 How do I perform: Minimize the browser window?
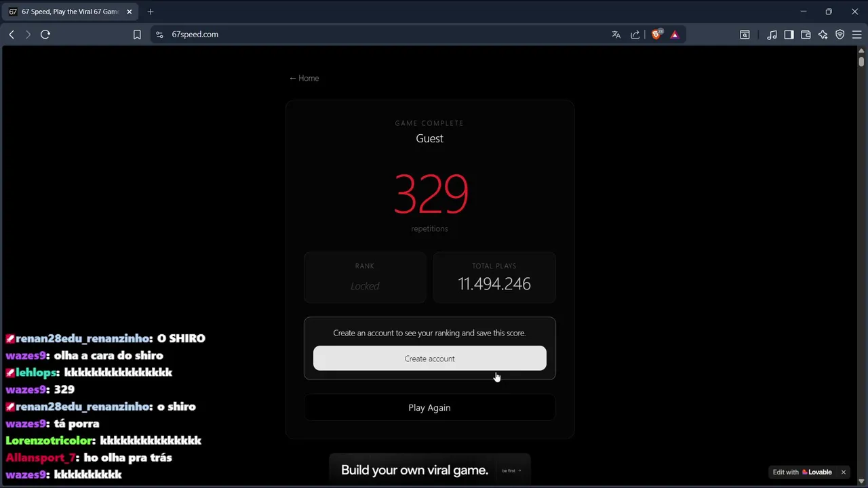[804, 12]
